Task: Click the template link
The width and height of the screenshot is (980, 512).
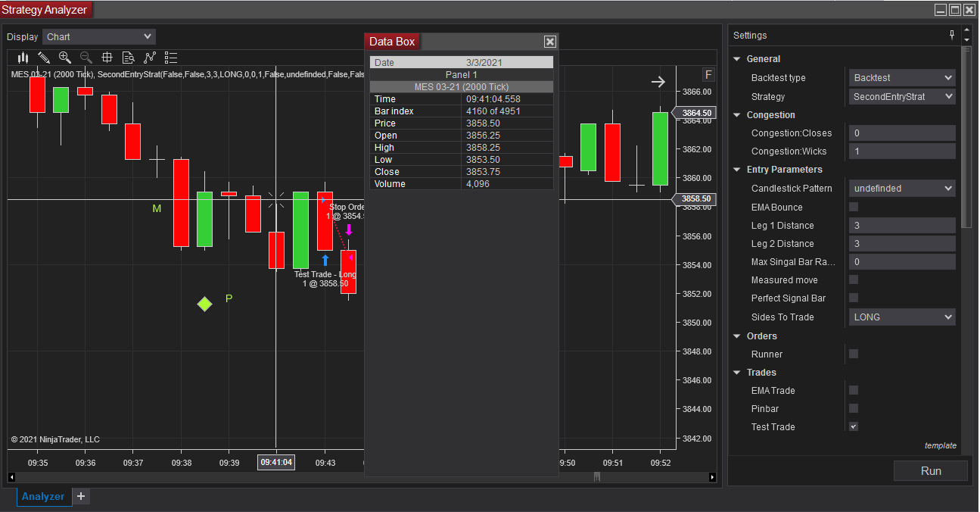Action: [x=940, y=445]
